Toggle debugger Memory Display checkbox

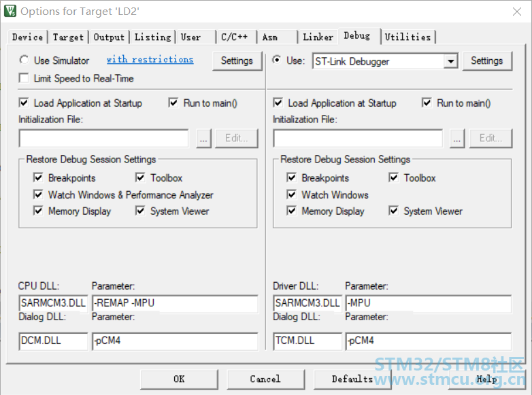pyautogui.click(x=291, y=211)
